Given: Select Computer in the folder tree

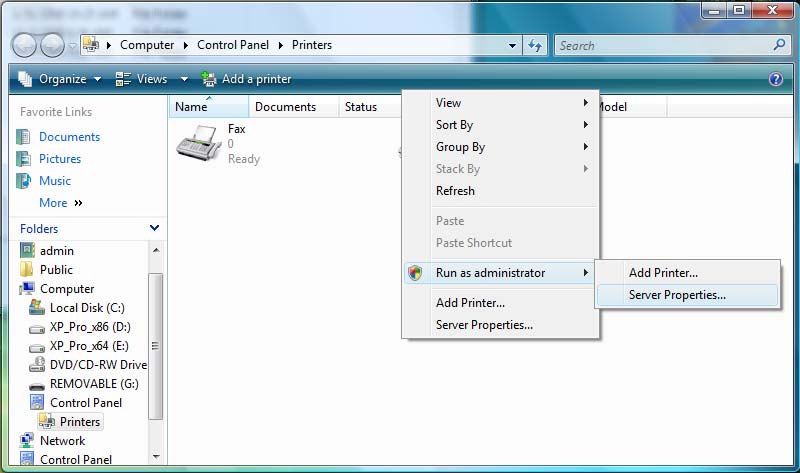Looking at the screenshot, I should 67,288.
